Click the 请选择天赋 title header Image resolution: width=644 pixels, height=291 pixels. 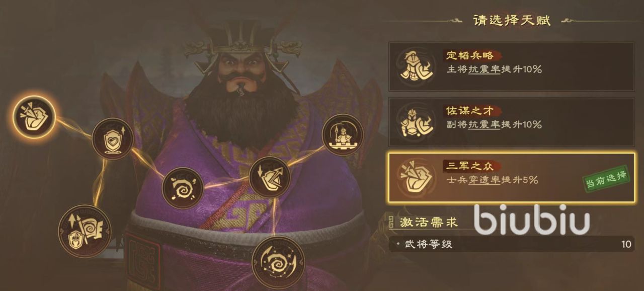pos(512,21)
